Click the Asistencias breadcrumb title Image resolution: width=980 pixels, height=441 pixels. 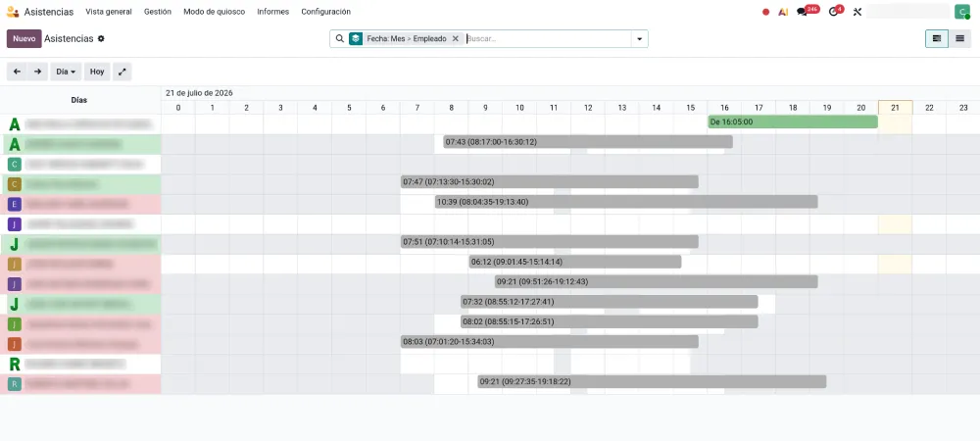click(69, 39)
